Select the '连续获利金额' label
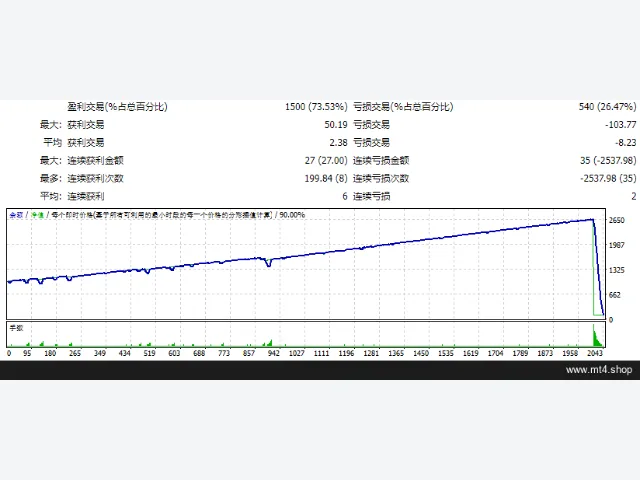 click(95, 160)
